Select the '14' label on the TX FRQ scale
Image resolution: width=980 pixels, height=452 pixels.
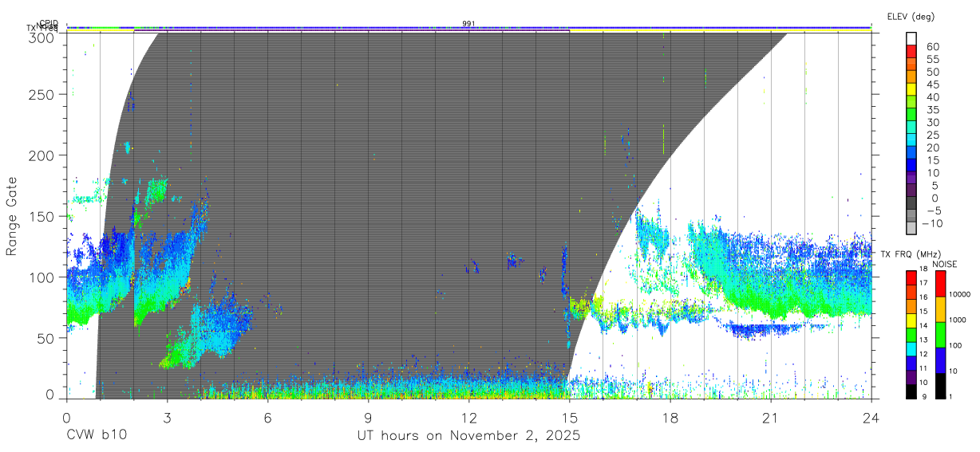point(923,326)
